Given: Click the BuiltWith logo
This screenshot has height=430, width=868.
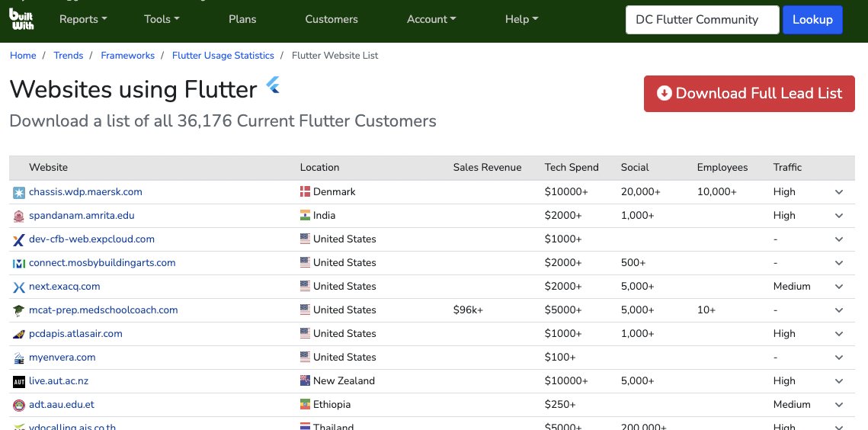Looking at the screenshot, I should 21,19.
